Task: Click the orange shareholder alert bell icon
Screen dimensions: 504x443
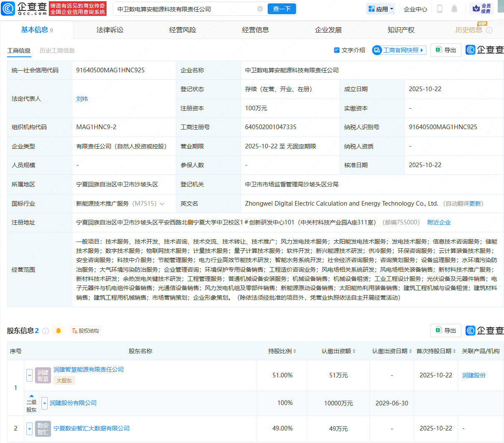Action: 58,331
